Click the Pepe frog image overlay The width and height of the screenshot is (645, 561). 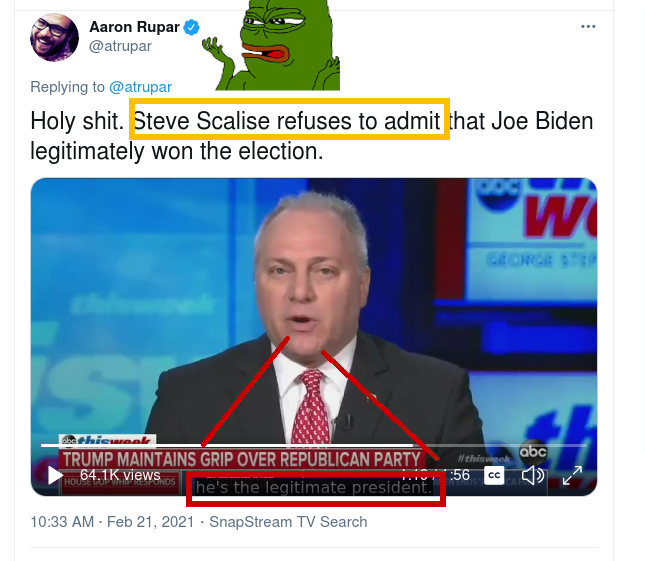271,45
